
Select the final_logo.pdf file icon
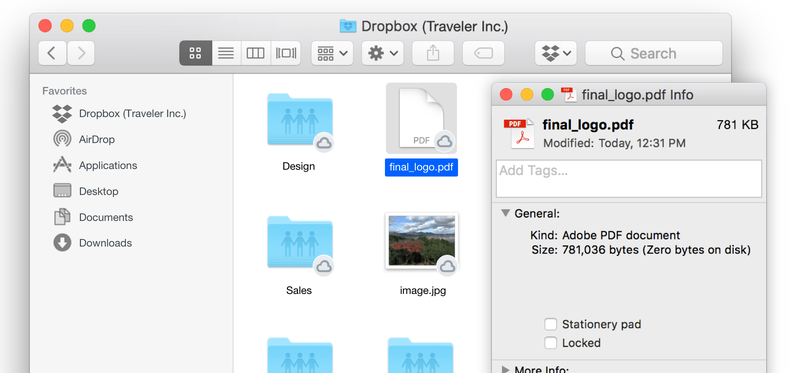click(x=421, y=118)
